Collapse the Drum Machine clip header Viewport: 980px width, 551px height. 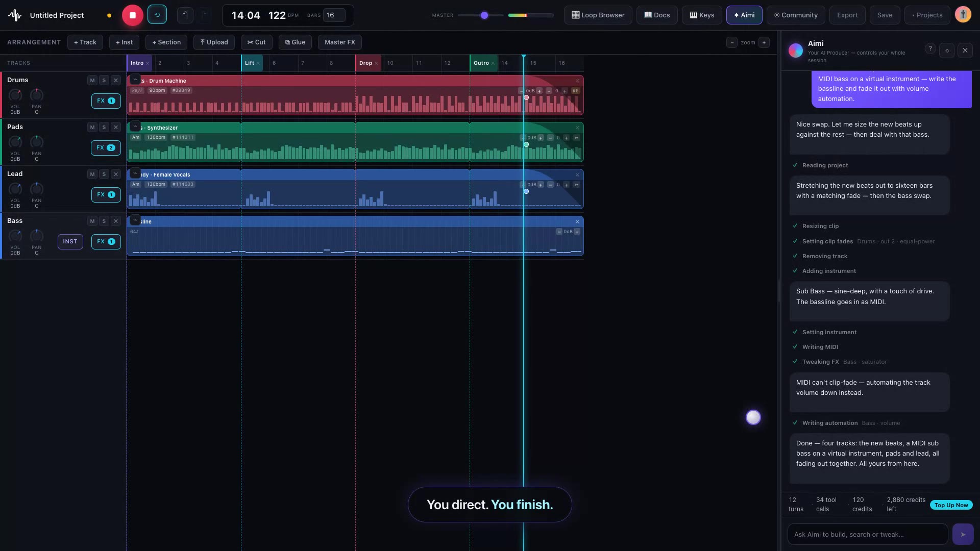tap(135, 80)
